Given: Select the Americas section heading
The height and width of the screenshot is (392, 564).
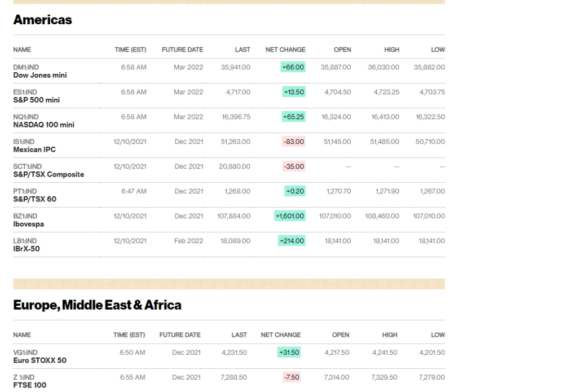Looking at the screenshot, I should (x=42, y=20).
